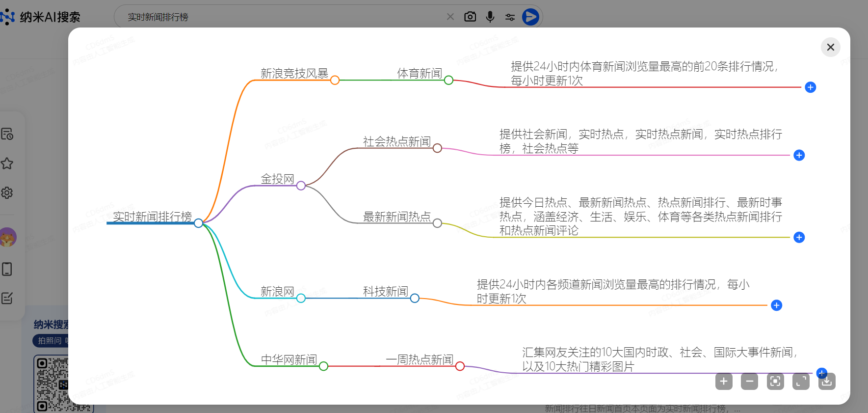Select the 中华网新闻 node
The image size is (868, 413).
tap(289, 359)
